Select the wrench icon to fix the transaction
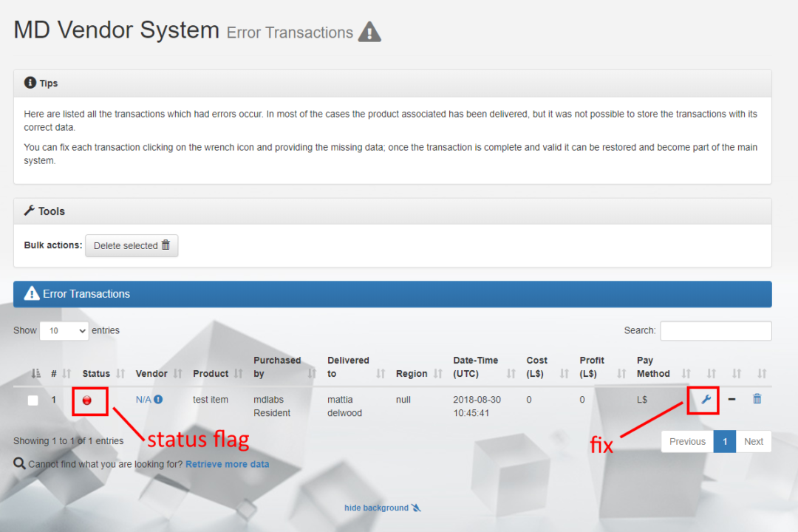Viewport: 798px width, 532px height. pos(704,399)
